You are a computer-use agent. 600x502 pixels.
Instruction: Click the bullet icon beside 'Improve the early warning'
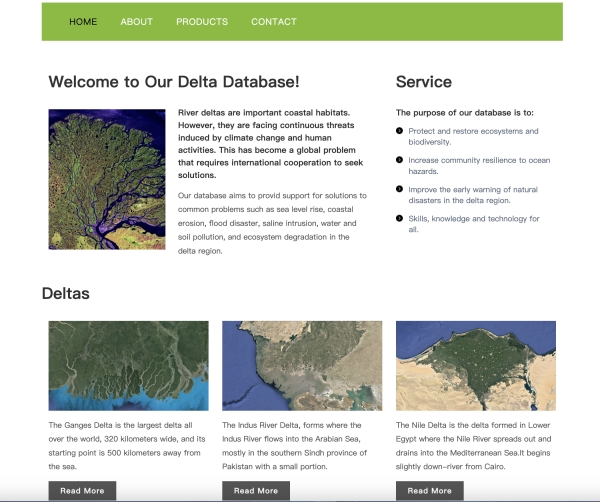pos(400,188)
